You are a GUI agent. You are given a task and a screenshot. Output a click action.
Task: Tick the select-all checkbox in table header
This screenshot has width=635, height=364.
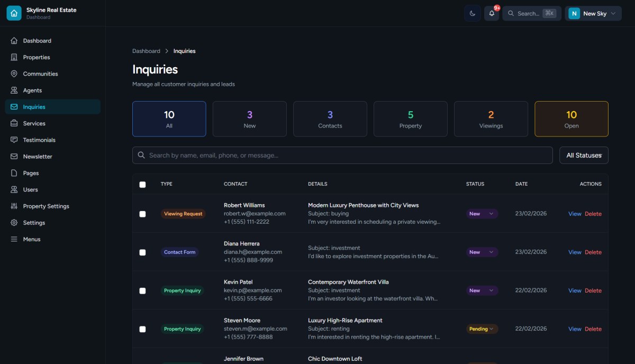coord(142,185)
